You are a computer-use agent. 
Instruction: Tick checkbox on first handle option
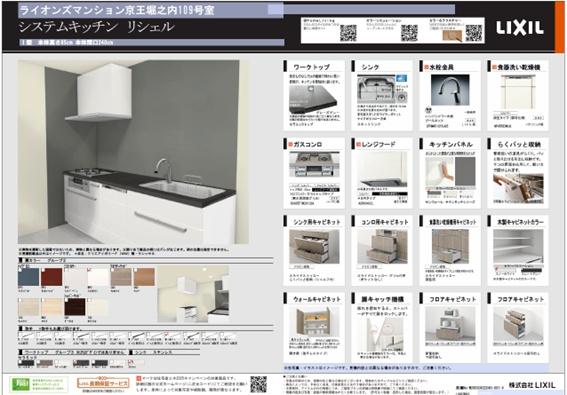20,335
